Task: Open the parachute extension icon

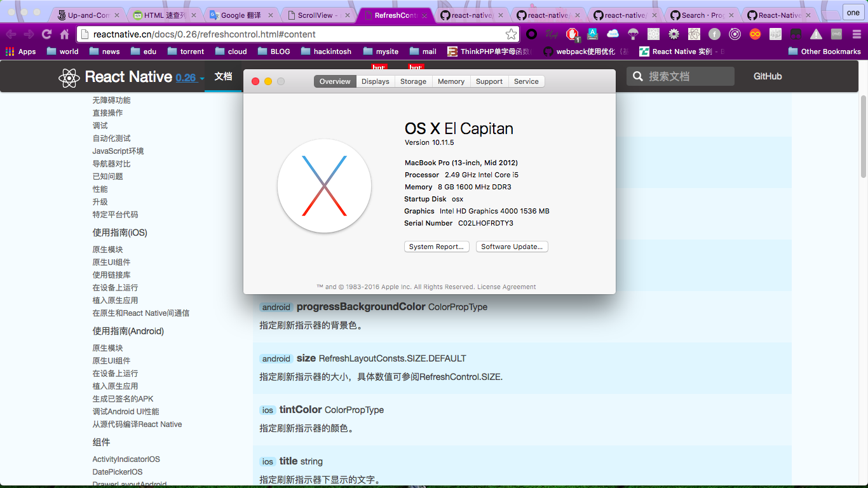Action: [633, 34]
